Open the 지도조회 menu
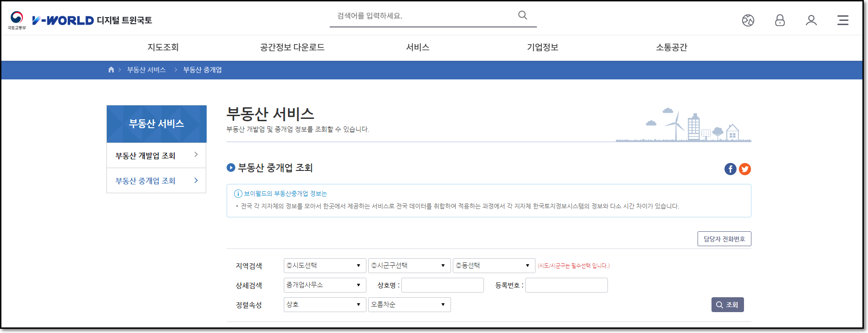Image resolution: width=868 pixels, height=333 pixels. point(163,47)
